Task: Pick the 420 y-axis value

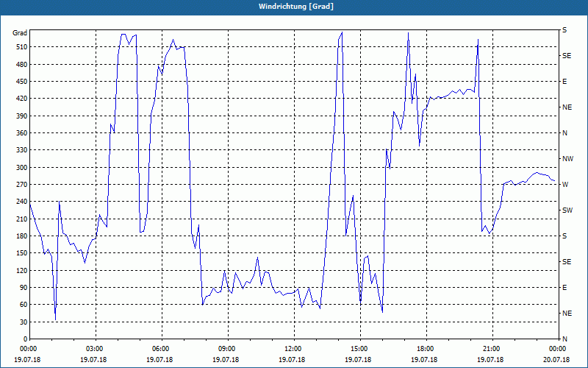Action: 22,99
